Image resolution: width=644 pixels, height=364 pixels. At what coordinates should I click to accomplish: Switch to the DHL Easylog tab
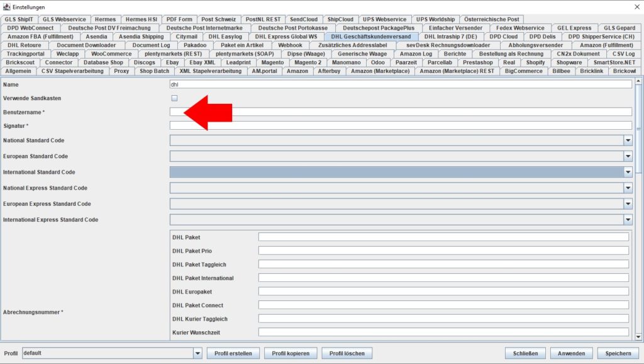225,37
